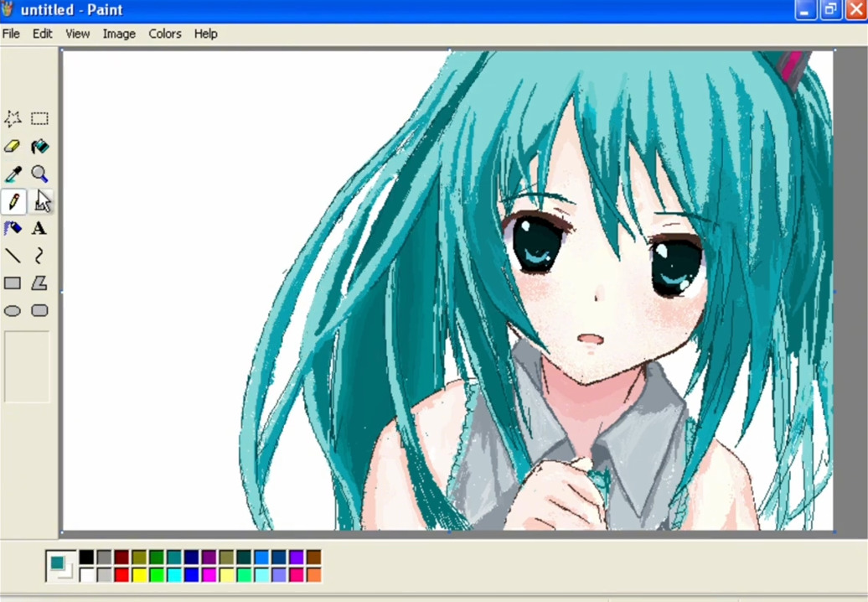This screenshot has height=602, width=868.
Task: Pick the very dark teal-green swatch
Action: click(244, 557)
